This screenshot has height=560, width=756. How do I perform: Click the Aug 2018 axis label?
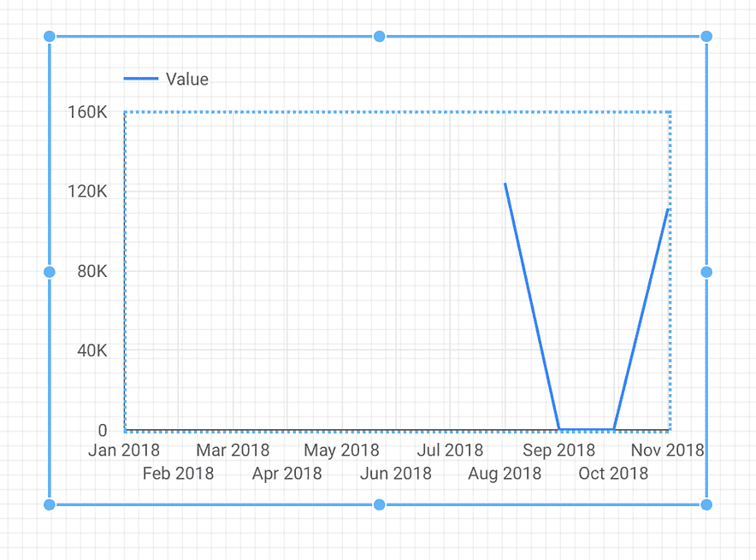[505, 474]
